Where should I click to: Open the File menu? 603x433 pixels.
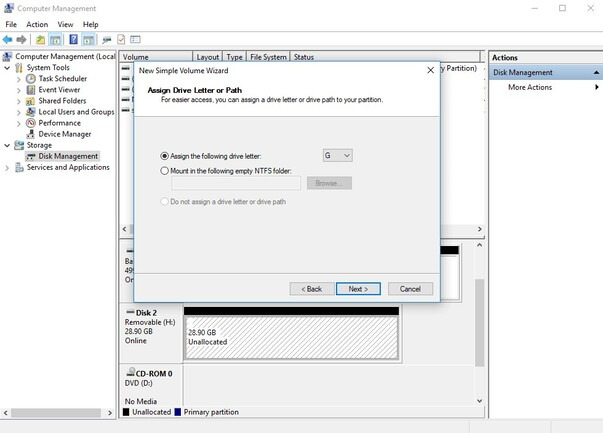[11, 24]
